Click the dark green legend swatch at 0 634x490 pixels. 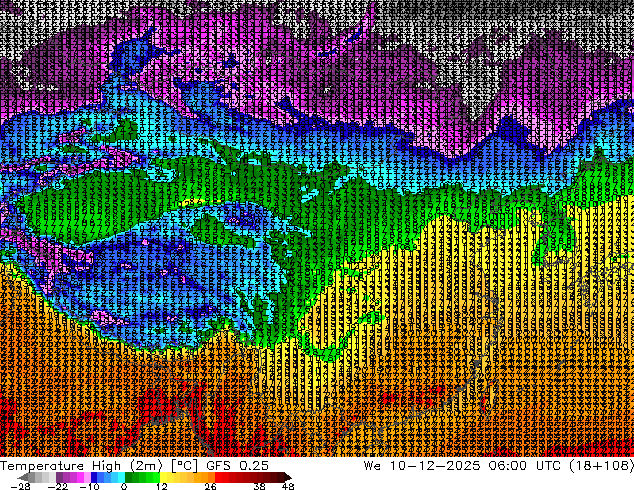(x=129, y=477)
